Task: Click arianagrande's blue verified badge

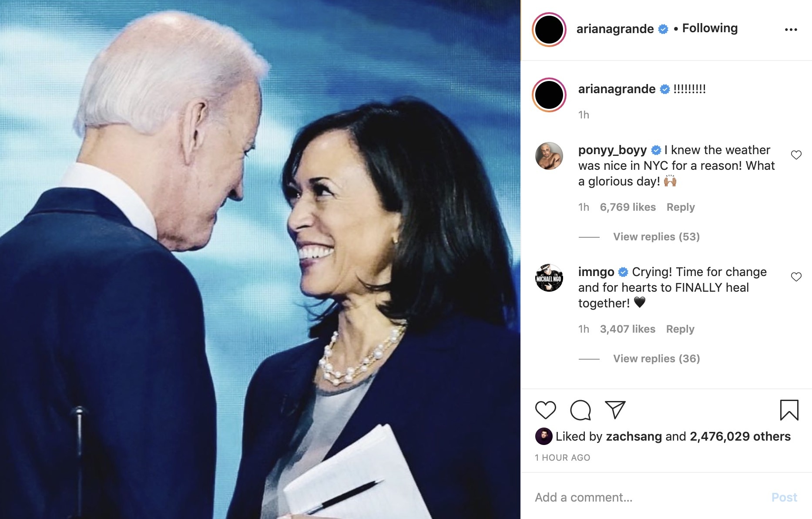Action: point(663,28)
